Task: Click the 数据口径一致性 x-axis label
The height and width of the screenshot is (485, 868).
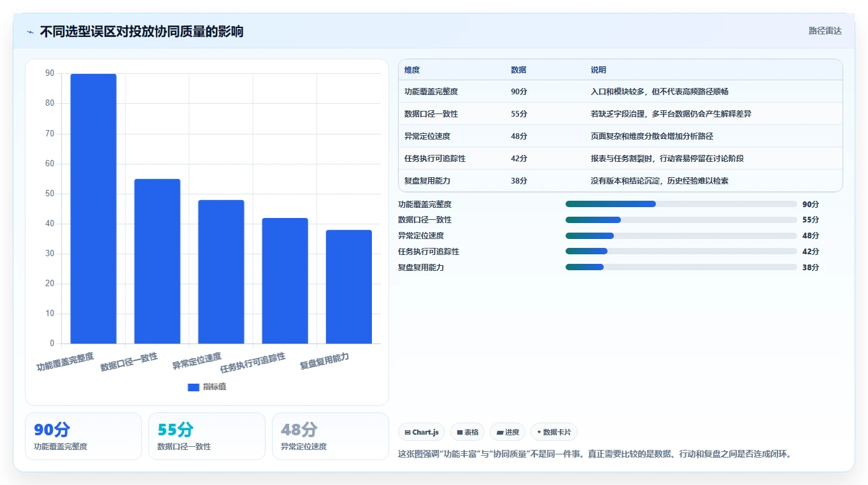Action: click(x=129, y=362)
